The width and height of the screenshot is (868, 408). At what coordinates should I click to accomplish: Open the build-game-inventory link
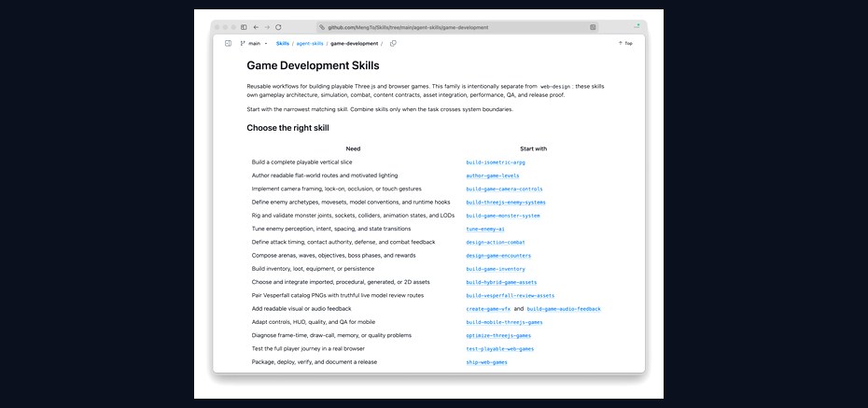pyautogui.click(x=496, y=269)
